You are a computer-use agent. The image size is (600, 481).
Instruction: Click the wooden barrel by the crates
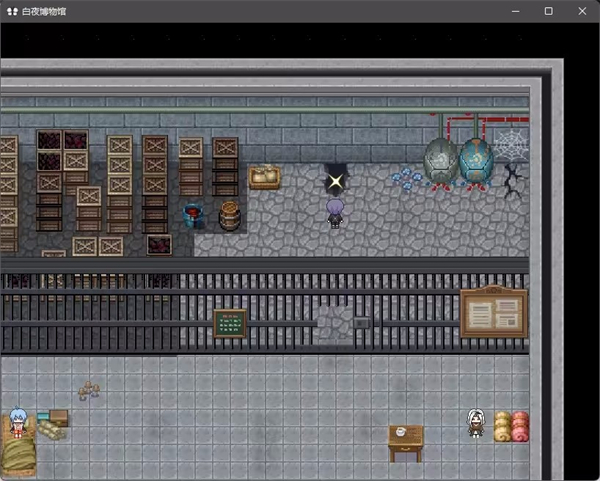click(230, 216)
